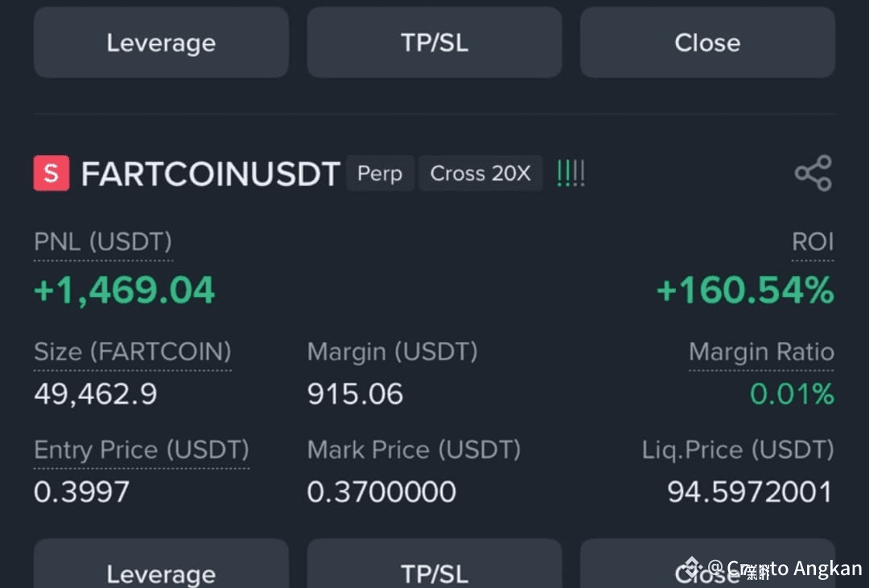Close the FARTCOINUSDT position

[x=706, y=43]
